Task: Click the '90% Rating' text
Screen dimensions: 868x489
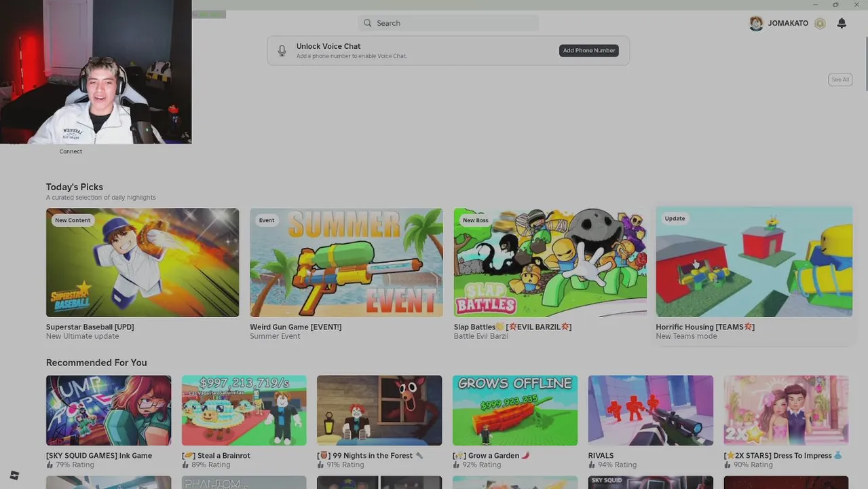Action: click(753, 465)
